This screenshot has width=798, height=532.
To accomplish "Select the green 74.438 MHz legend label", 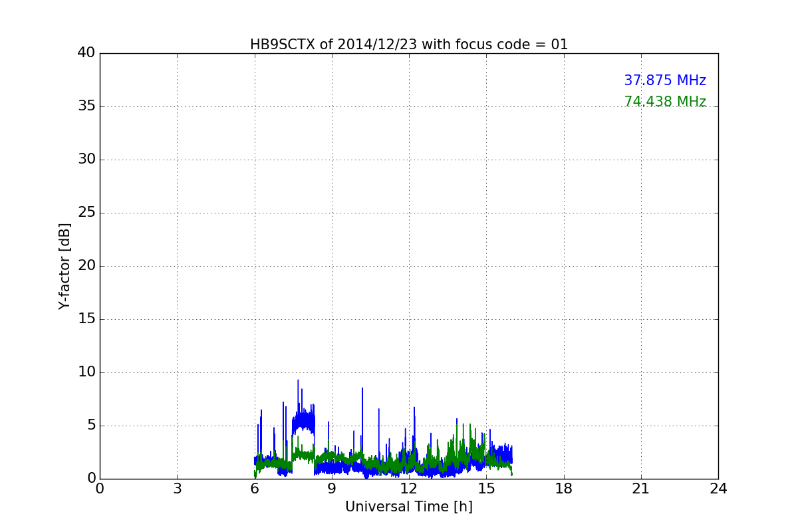I will point(665,102).
